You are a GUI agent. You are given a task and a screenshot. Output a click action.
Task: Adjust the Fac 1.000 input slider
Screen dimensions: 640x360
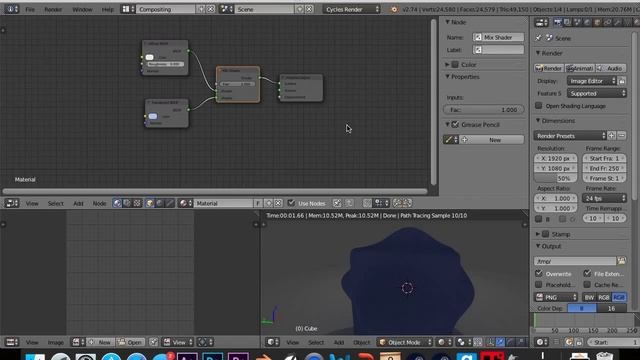(x=483, y=110)
